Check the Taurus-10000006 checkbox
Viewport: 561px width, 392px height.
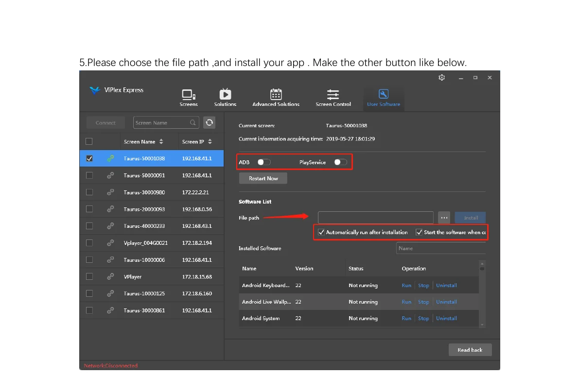(x=89, y=260)
